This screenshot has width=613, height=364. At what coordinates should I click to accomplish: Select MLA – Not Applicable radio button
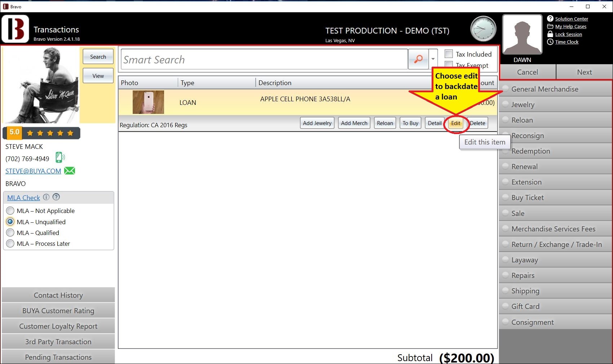point(10,210)
